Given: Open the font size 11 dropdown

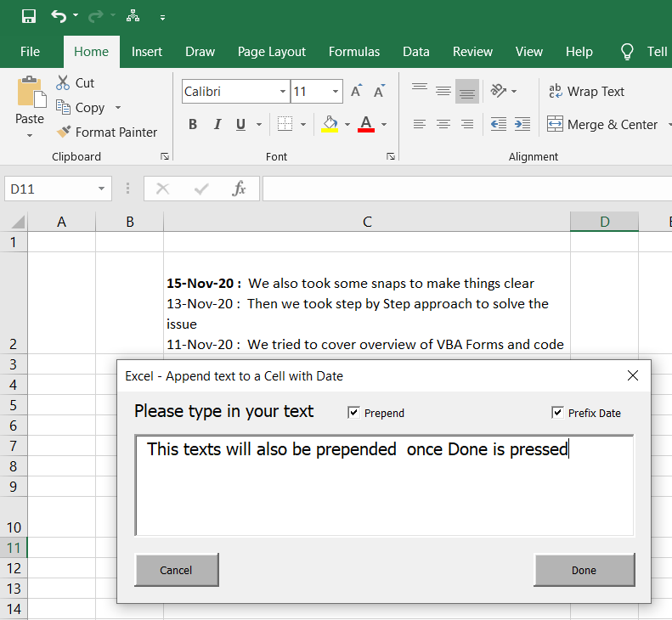Looking at the screenshot, I should 336,91.
